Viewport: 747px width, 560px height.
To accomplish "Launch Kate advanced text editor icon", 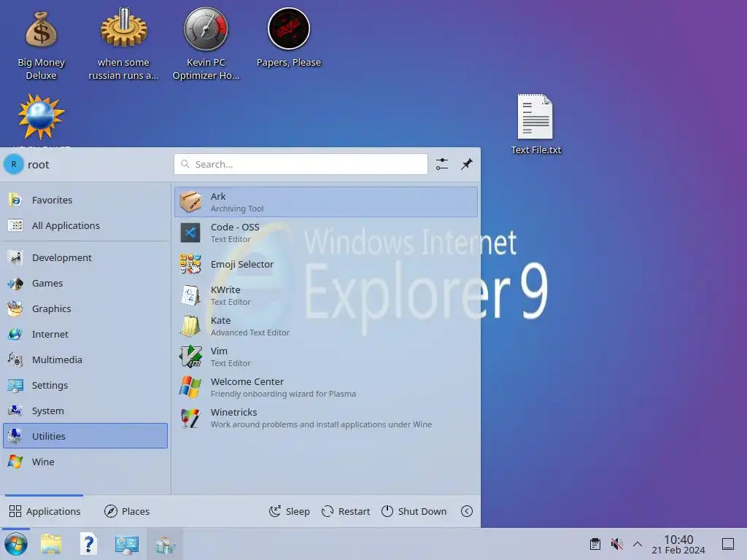I will (x=190, y=326).
